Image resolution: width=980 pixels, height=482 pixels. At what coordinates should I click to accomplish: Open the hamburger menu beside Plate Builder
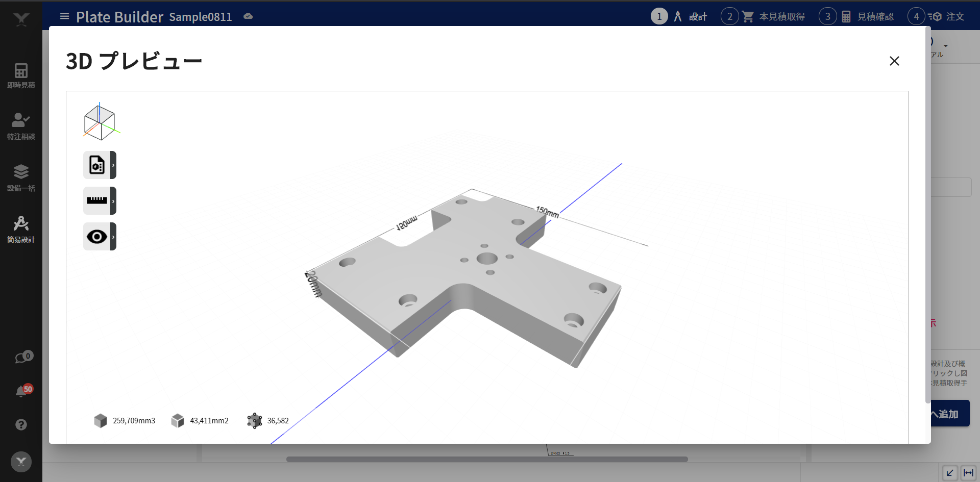pyautogui.click(x=64, y=16)
